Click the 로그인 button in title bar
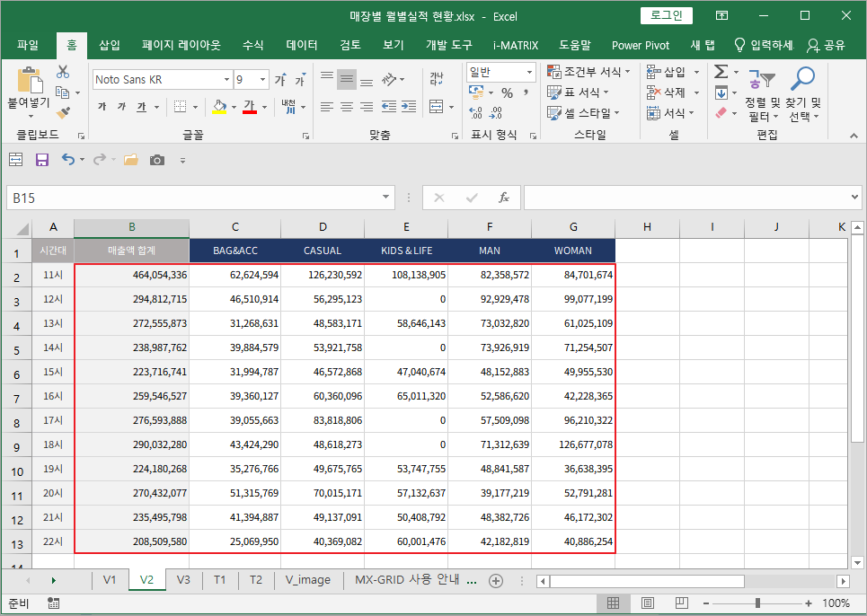Image resolution: width=867 pixels, height=616 pixels. pos(666,15)
